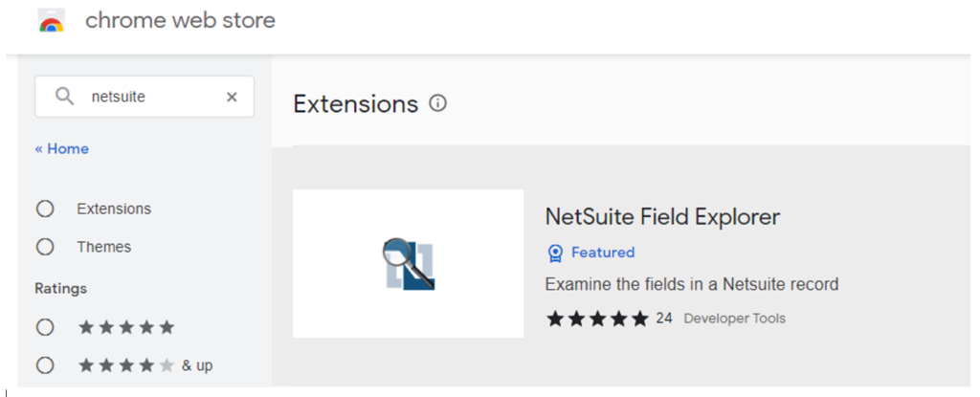Click the chrome web store title text
Viewport: 980px width, 397px height.
pyautogui.click(x=180, y=21)
